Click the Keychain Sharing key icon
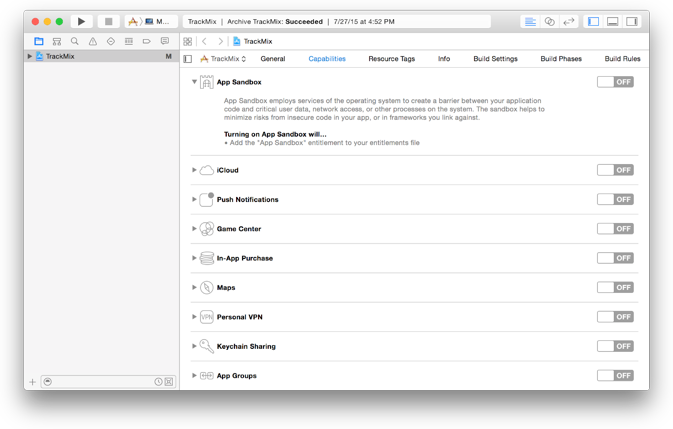Screen dimensions: 673x429 pos(206,346)
